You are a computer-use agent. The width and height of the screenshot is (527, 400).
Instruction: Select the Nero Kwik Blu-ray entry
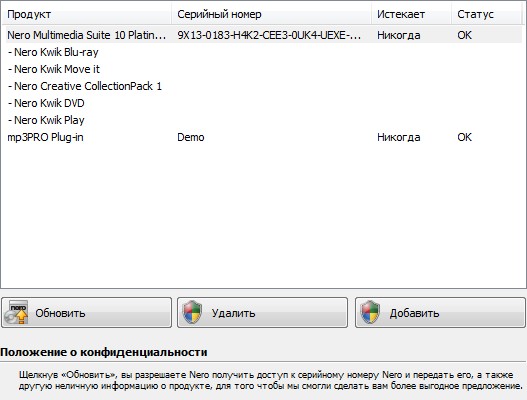pos(53,52)
